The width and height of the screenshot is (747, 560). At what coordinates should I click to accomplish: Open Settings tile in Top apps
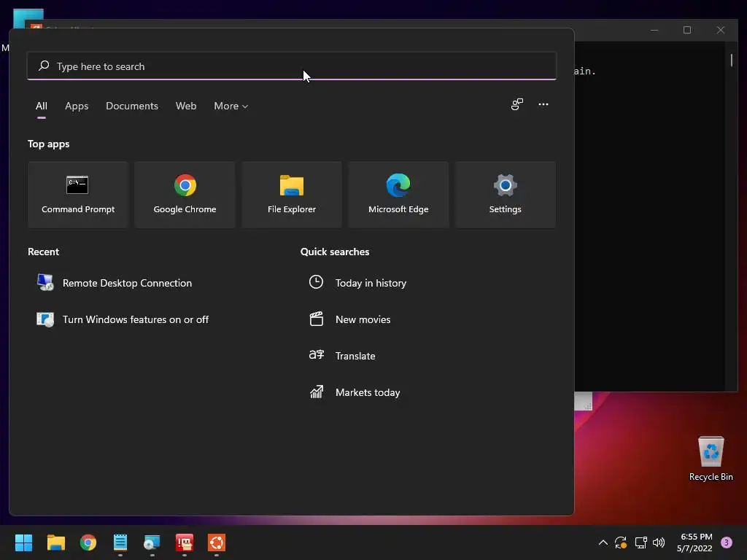pos(505,194)
